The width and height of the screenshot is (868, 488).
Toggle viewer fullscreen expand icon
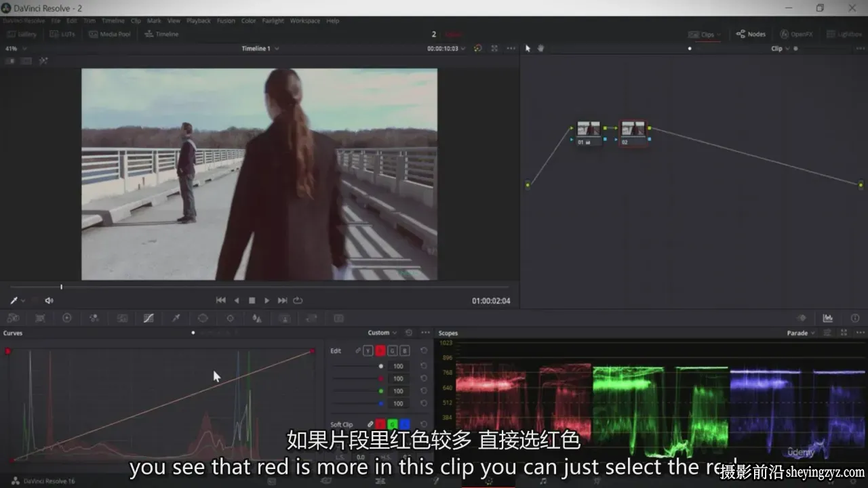494,48
